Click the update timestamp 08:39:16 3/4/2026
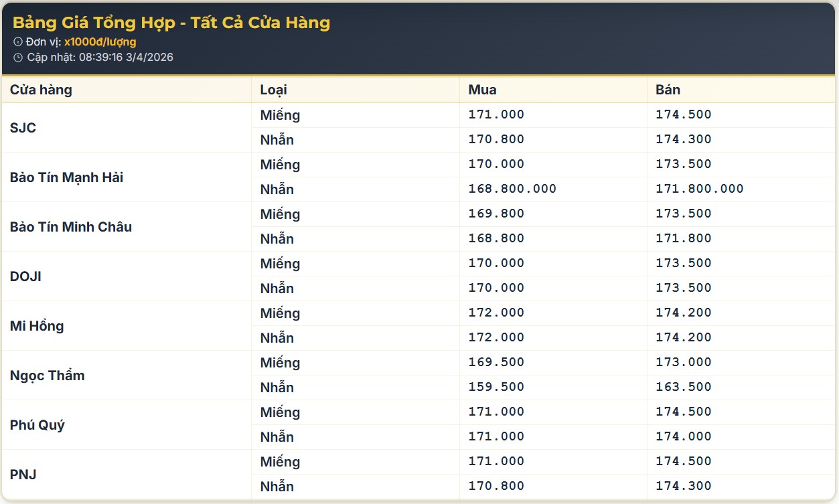This screenshot has height=504, width=839. coord(126,58)
